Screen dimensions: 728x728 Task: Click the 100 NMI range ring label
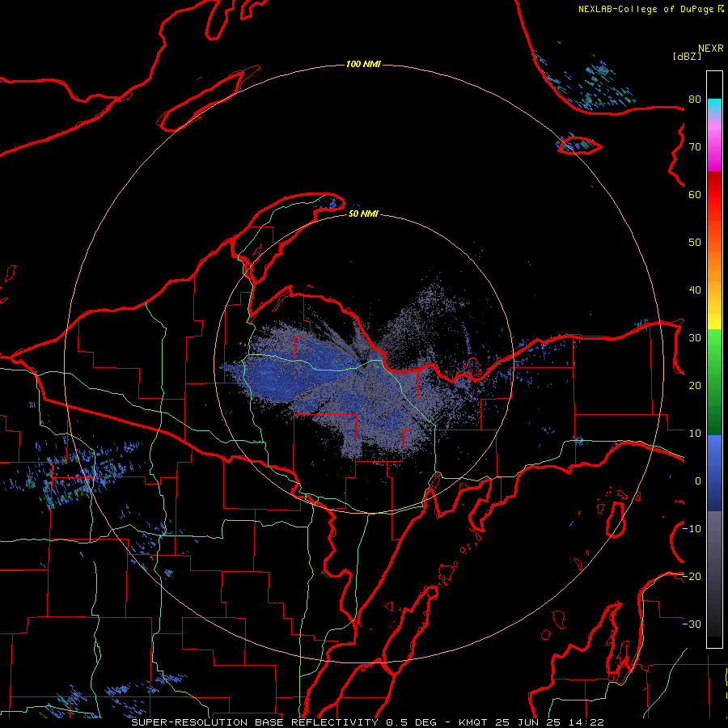click(363, 64)
